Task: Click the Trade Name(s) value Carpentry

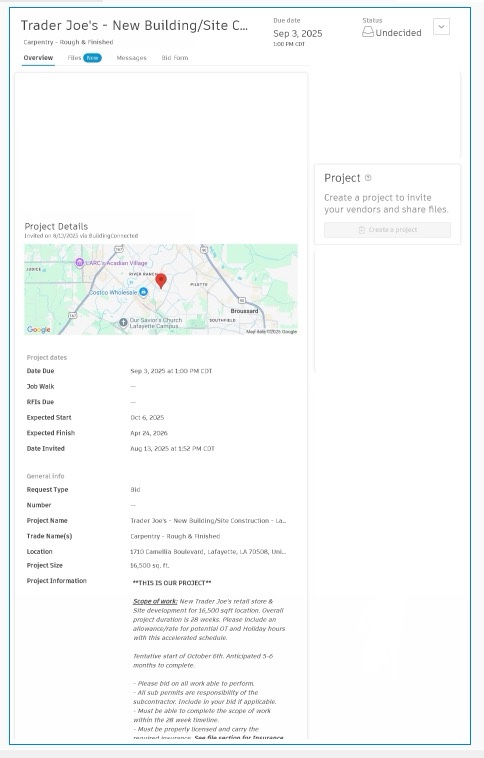Action: 175,536
